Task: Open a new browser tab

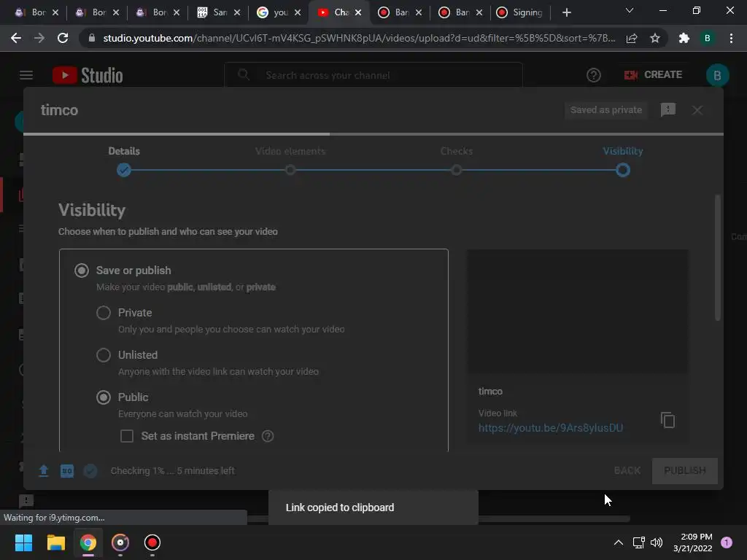Action: tap(566, 12)
